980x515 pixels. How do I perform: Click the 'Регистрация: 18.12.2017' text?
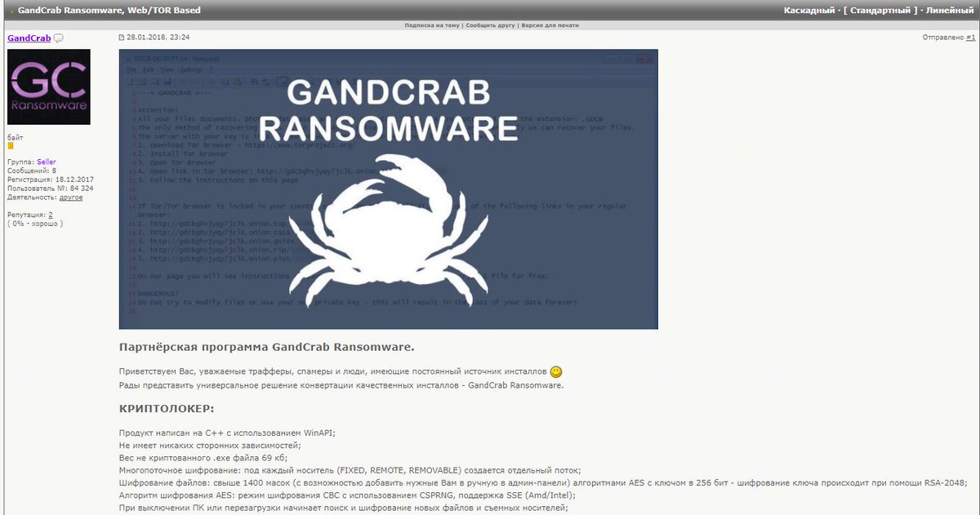51,180
